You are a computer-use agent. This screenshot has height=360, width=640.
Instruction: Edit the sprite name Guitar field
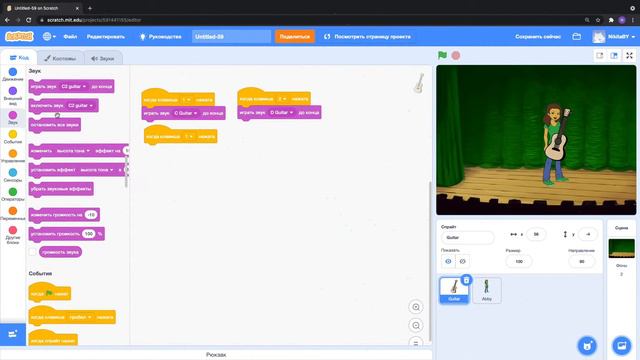click(x=467, y=237)
